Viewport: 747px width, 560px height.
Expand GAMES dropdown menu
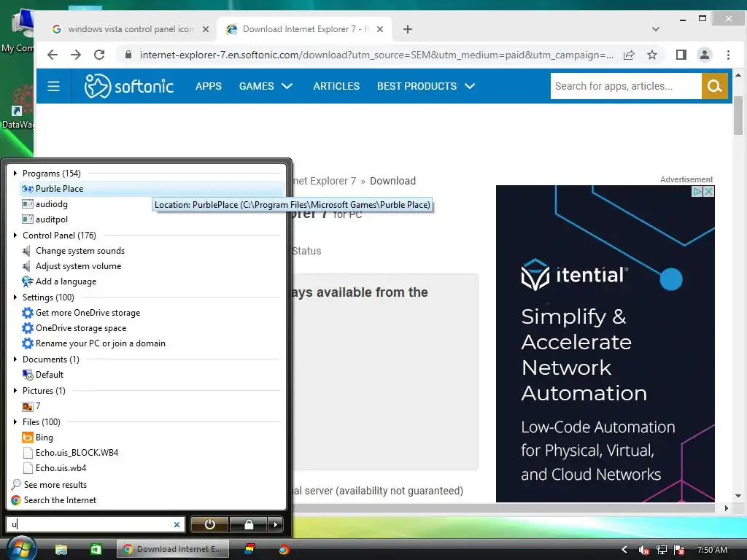pos(266,86)
